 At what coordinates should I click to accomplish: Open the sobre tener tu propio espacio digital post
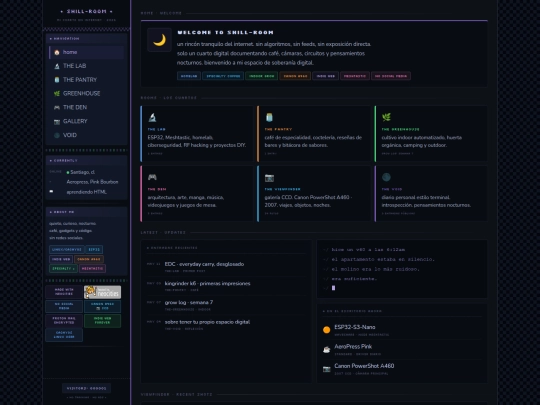click(x=207, y=322)
